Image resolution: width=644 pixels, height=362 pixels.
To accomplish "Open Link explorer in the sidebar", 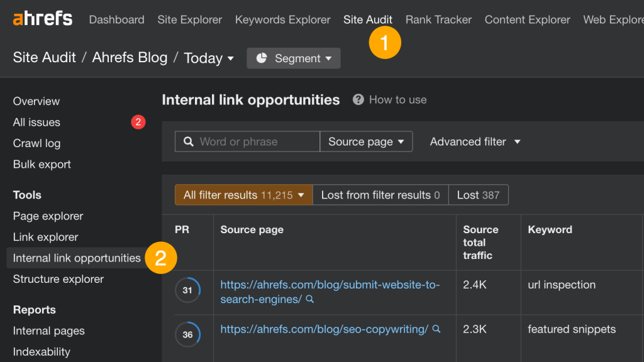I will pos(45,237).
